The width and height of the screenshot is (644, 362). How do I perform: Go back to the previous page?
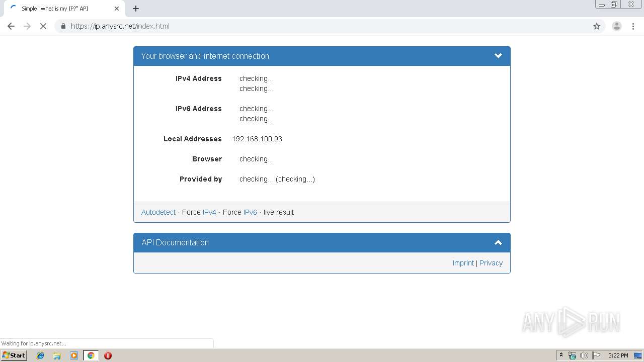click(x=11, y=26)
